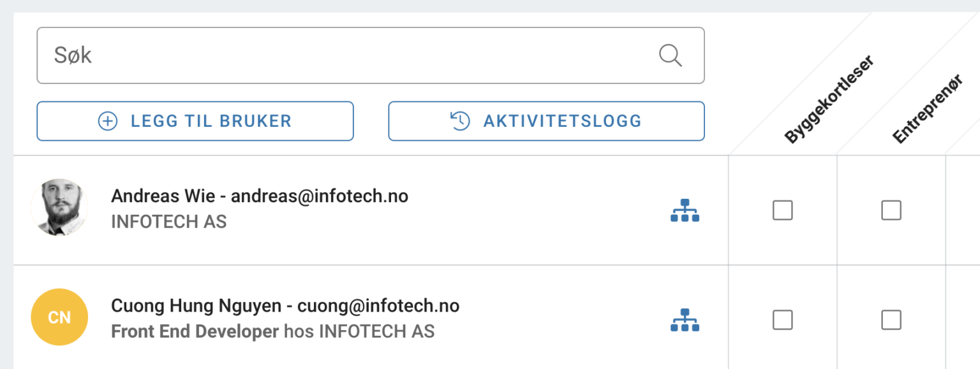Image resolution: width=980 pixels, height=369 pixels.
Task: Enable Byggekortleser for Andreas Wie
Action: (x=782, y=210)
